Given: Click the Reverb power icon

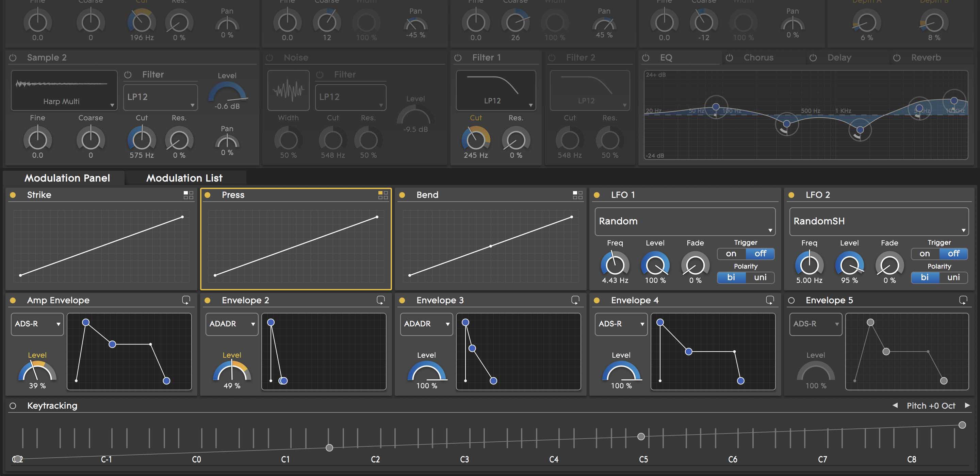Looking at the screenshot, I should tap(896, 58).
